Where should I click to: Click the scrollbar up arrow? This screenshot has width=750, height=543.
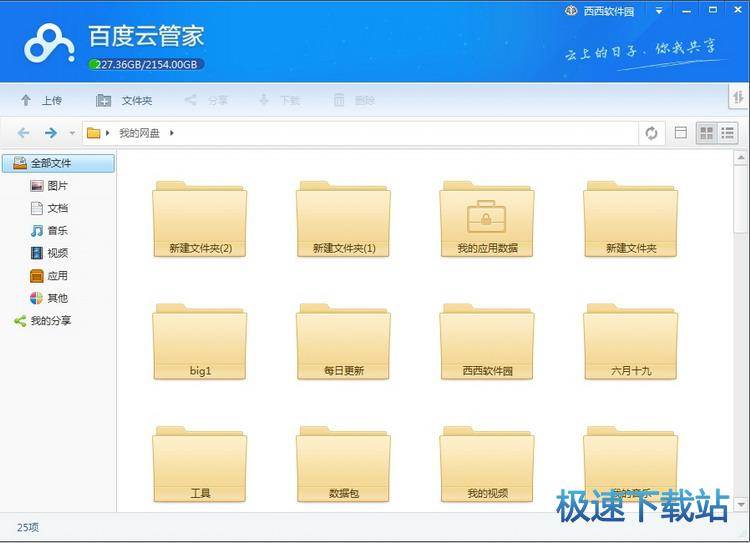tap(741, 157)
